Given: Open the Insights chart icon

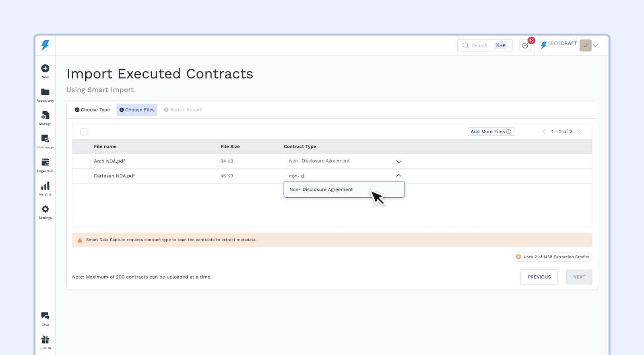Looking at the screenshot, I should coord(45,186).
